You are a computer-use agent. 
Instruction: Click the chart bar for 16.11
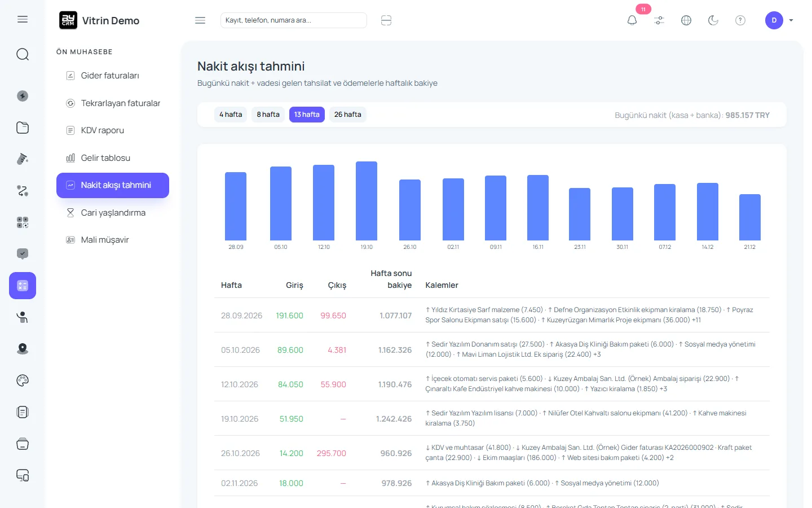click(x=538, y=208)
